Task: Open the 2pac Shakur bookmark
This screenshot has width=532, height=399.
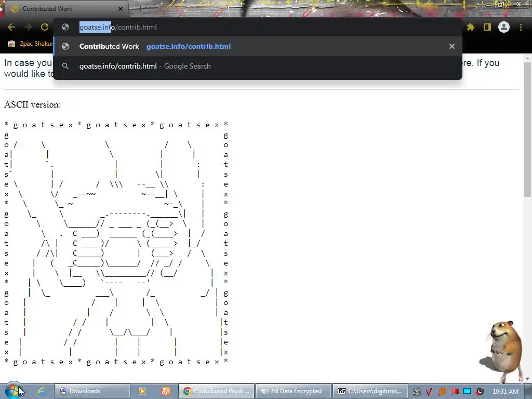Action: click(x=31, y=44)
